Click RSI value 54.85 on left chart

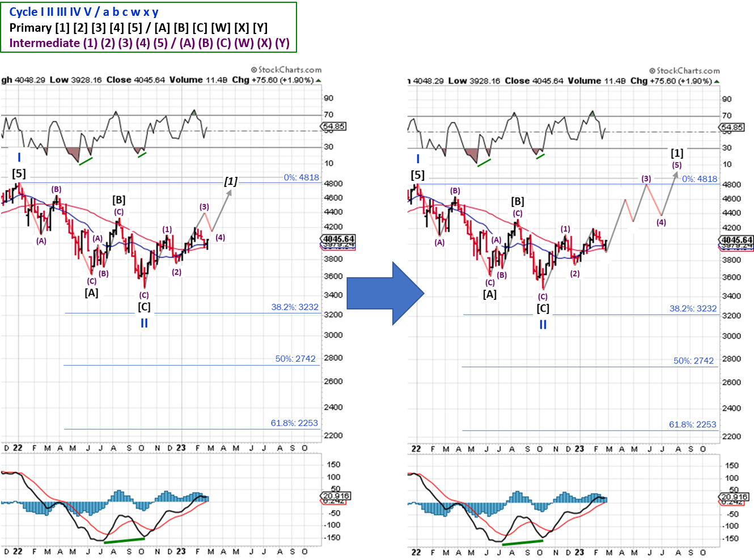334,126
